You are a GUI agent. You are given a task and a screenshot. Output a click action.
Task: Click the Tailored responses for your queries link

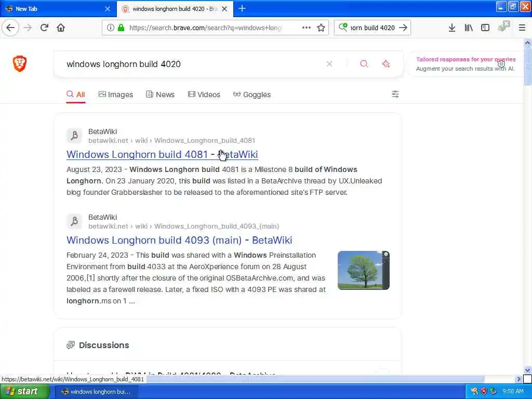pos(466,59)
